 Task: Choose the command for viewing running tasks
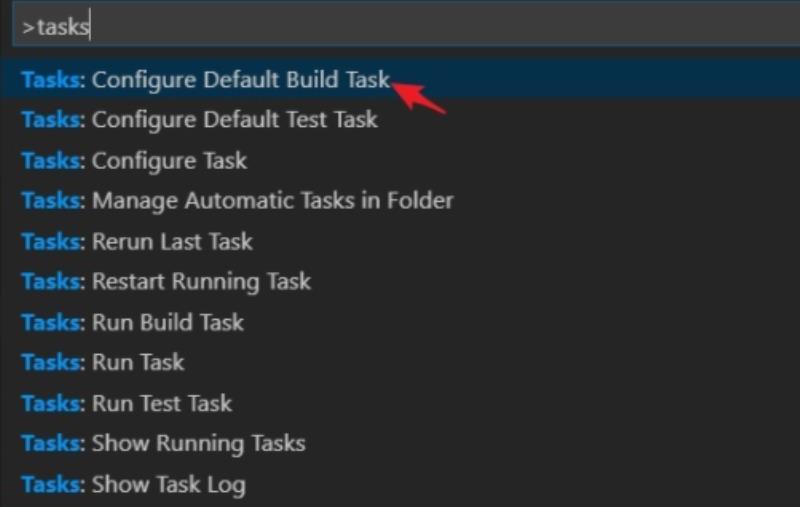pyautogui.click(x=400, y=443)
